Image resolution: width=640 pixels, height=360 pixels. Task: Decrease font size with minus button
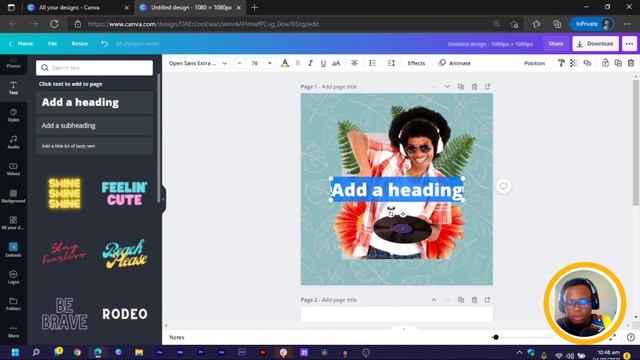tap(239, 63)
